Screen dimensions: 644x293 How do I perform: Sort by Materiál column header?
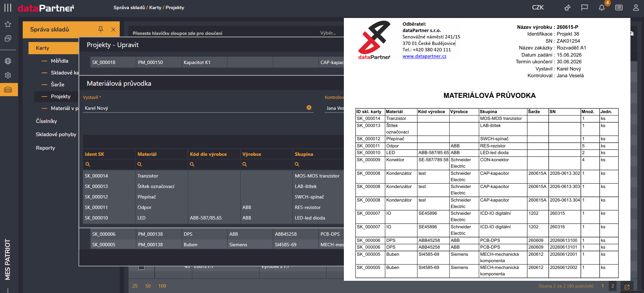(147, 154)
